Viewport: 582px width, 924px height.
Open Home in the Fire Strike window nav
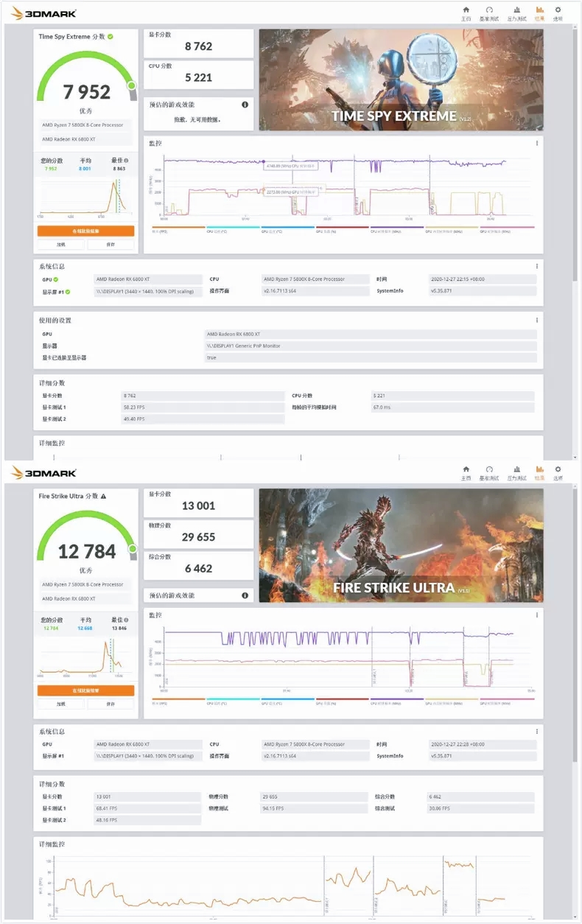466,472
